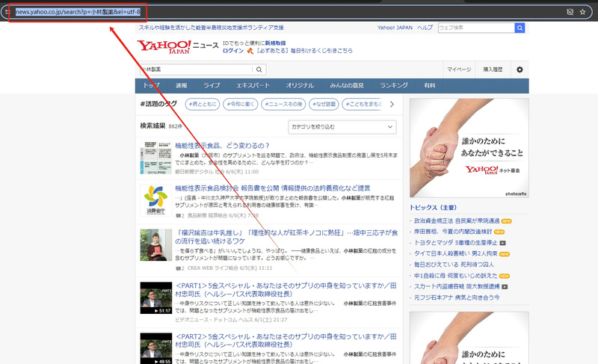This screenshot has width=598, height=364.
Task: Open topic トヨタとマツダ 5車種の生産停止
Action: tap(456, 243)
